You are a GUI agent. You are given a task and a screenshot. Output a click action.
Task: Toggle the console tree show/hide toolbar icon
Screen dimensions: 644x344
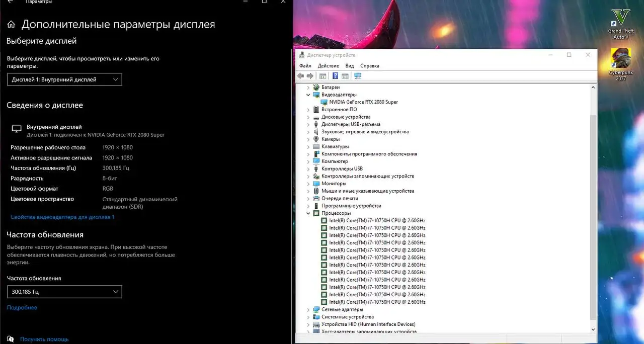click(323, 75)
